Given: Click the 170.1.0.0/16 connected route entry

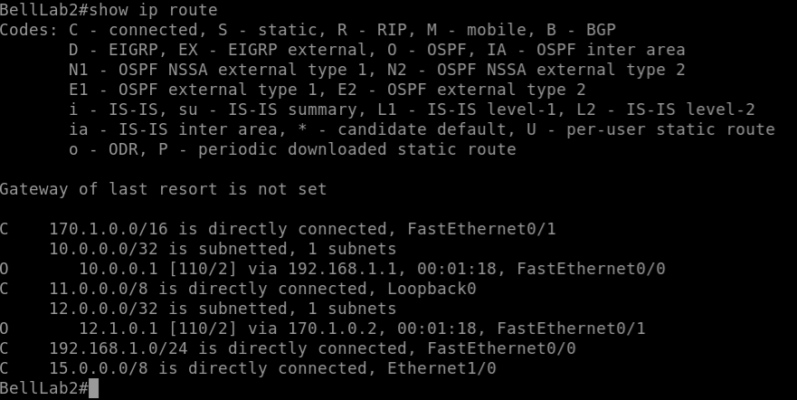Looking at the screenshot, I should tap(278, 229).
